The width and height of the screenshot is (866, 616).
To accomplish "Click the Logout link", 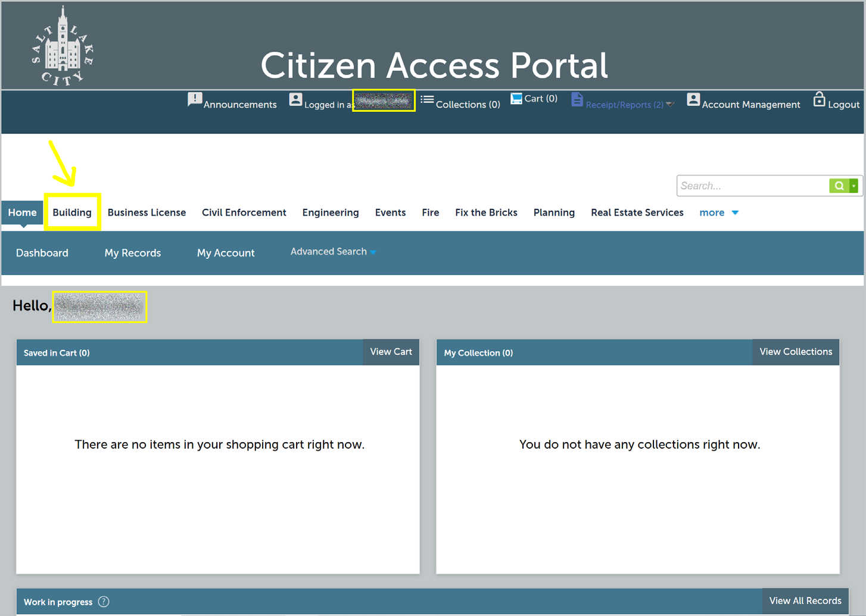I will click(843, 105).
